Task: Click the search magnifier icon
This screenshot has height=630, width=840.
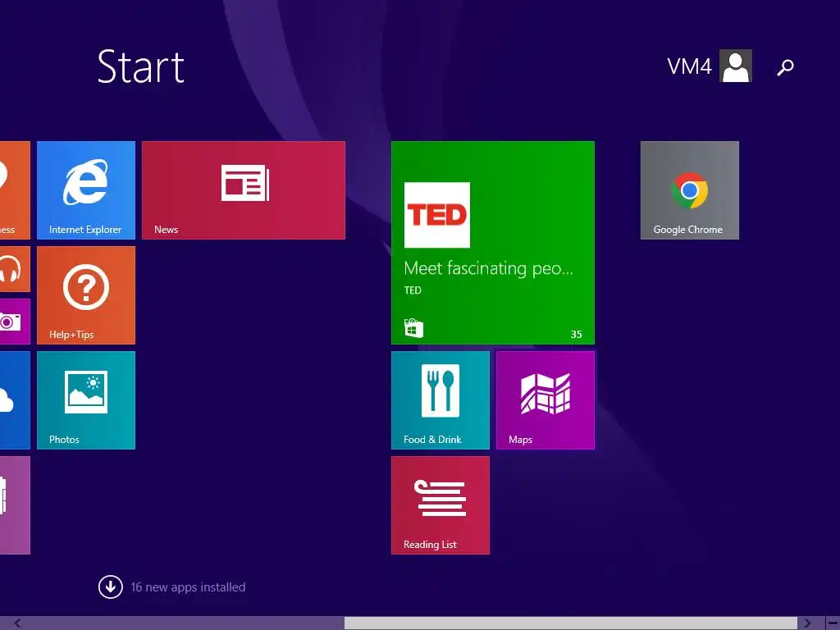Action: pyautogui.click(x=785, y=67)
